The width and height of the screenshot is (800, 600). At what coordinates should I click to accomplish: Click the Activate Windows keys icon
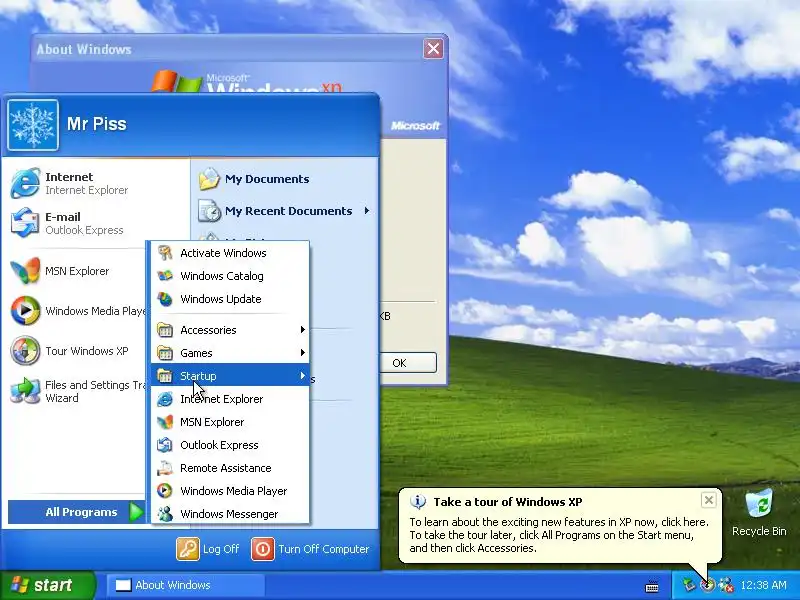(x=164, y=253)
